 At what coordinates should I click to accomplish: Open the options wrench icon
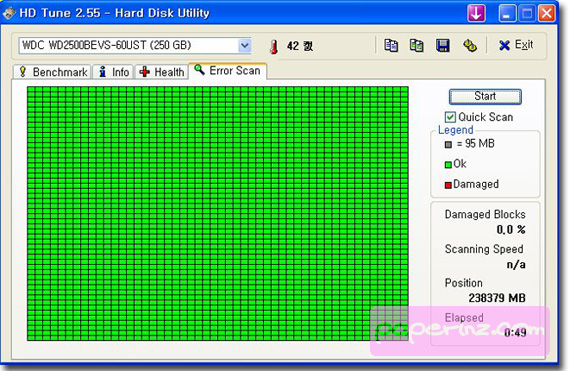coord(470,45)
